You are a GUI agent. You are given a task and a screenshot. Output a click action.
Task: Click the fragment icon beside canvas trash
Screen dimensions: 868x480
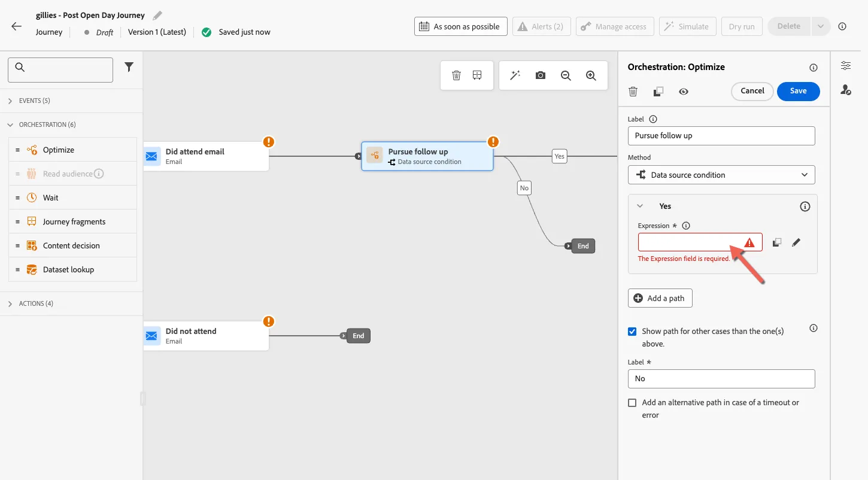[x=477, y=75]
